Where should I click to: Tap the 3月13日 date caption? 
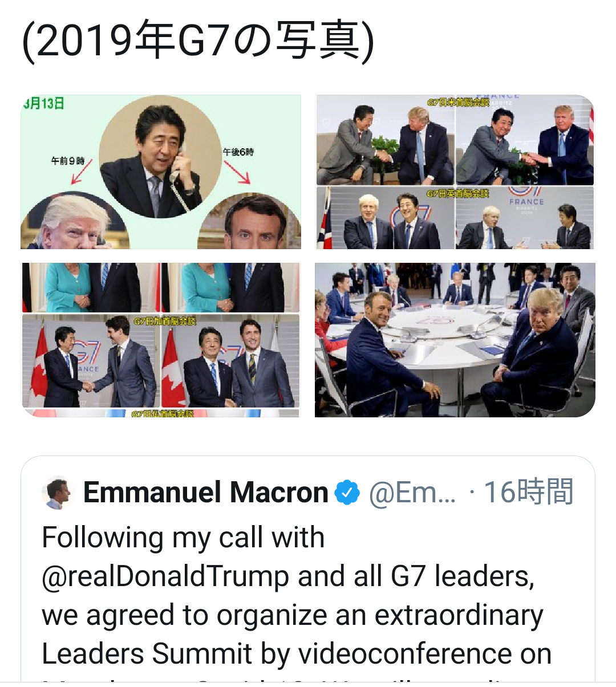(43, 103)
